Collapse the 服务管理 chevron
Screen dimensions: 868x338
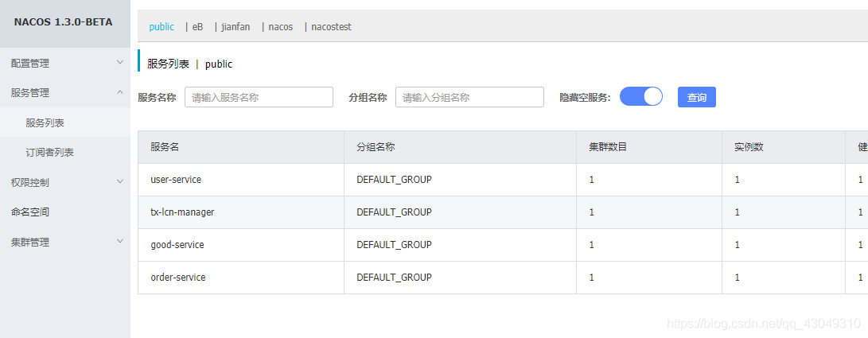point(119,92)
